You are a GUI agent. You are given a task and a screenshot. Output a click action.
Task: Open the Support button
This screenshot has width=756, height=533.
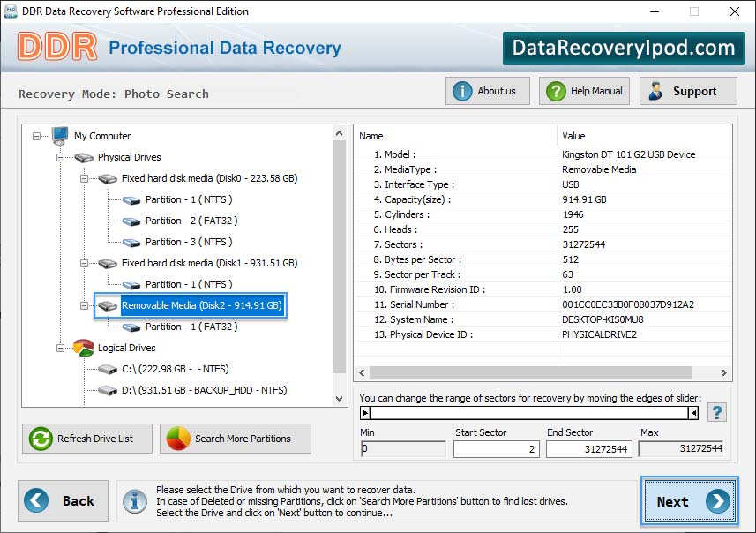coord(688,91)
